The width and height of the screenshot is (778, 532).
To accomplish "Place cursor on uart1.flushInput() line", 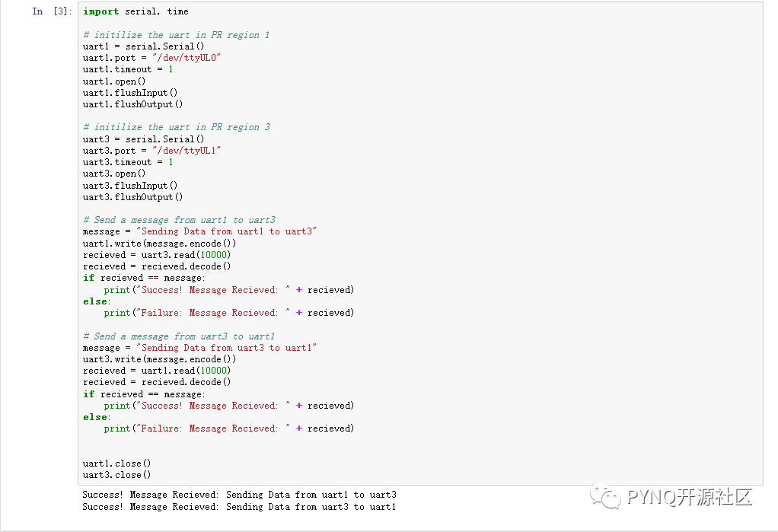I will (130, 93).
